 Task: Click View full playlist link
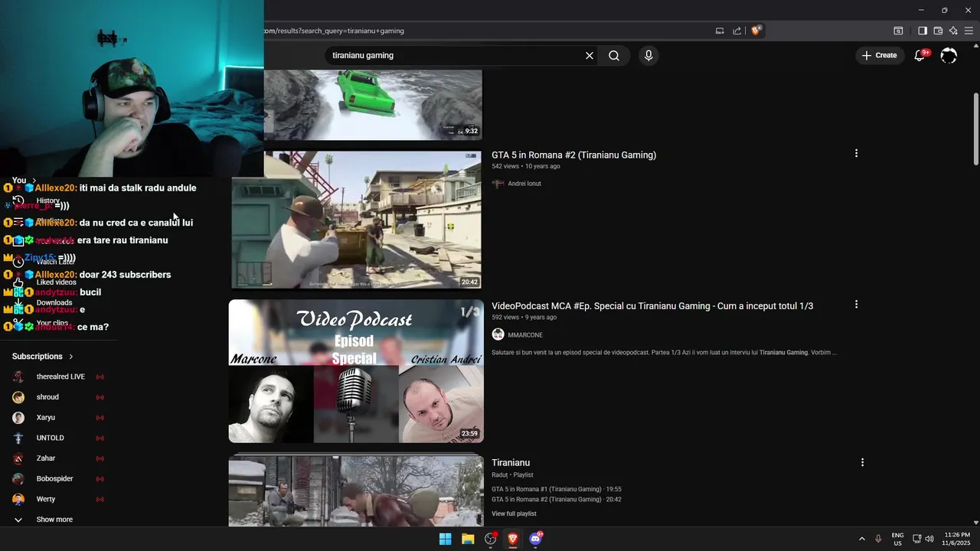coord(514,514)
